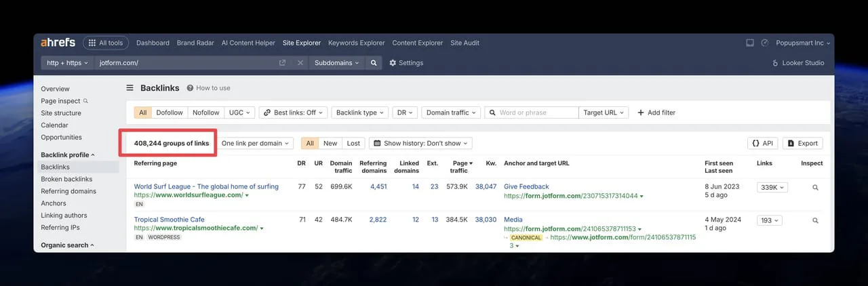Open Overview in sidebar
Image resolution: width=868 pixels, height=286 pixels.
[x=55, y=89]
